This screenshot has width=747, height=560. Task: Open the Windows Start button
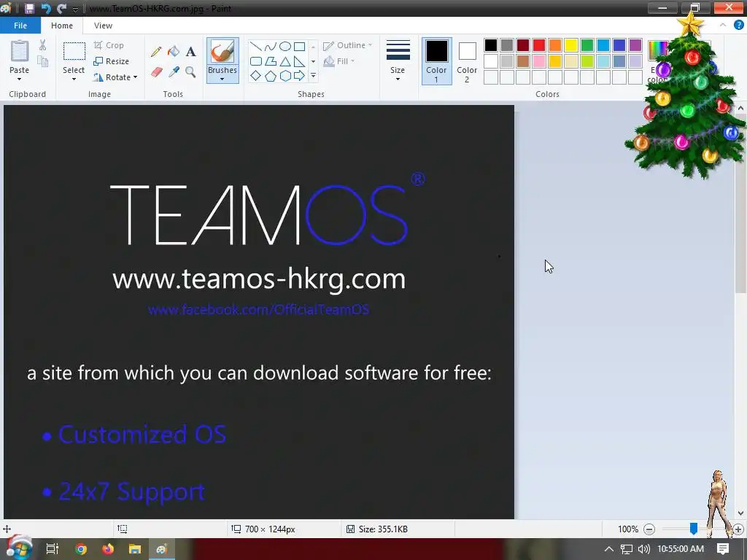click(19, 548)
